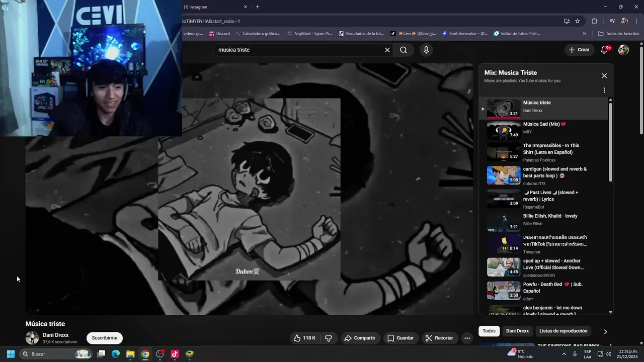The height and width of the screenshot is (362, 644).
Task: Bookmark this page with the star icon
Action: 578,21
